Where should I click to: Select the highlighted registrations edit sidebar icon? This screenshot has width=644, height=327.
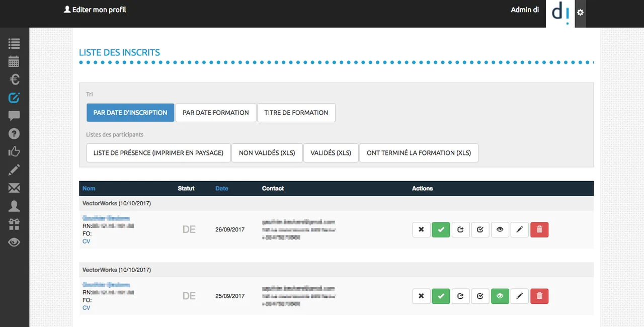(14, 98)
